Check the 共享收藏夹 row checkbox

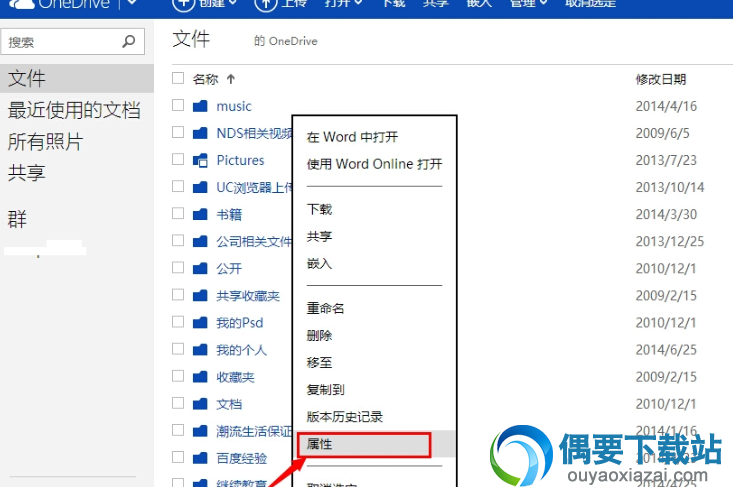178,294
